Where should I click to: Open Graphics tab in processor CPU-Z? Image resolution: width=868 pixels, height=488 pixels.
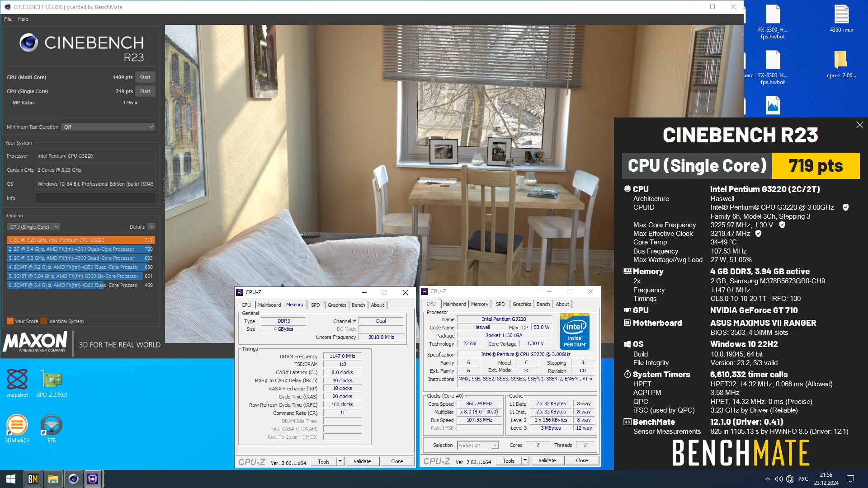coord(522,304)
